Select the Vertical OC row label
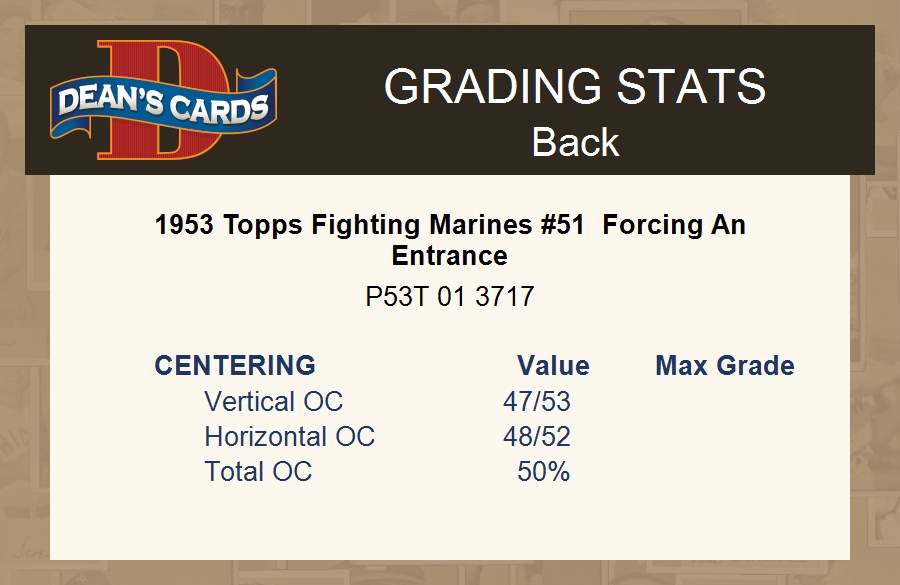 pos(273,401)
